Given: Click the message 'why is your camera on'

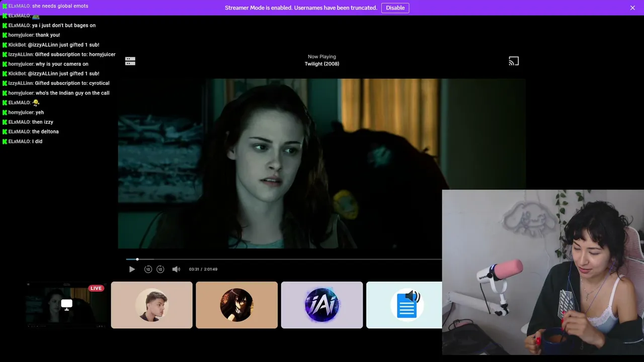Looking at the screenshot, I should point(62,64).
